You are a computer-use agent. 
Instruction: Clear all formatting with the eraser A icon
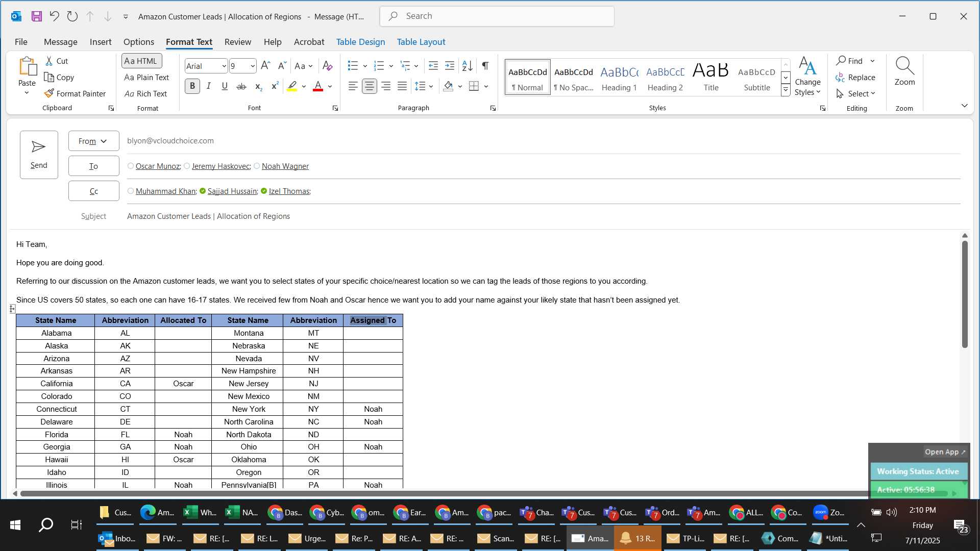328,66
